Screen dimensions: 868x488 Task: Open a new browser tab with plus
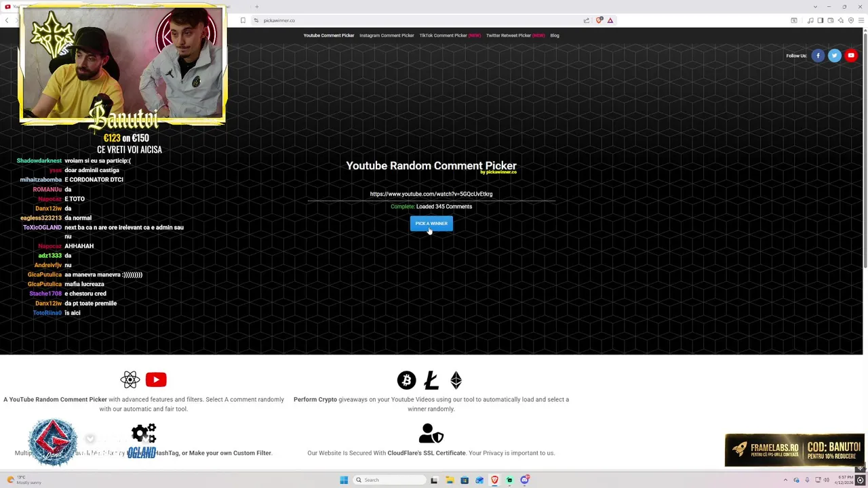pos(256,7)
